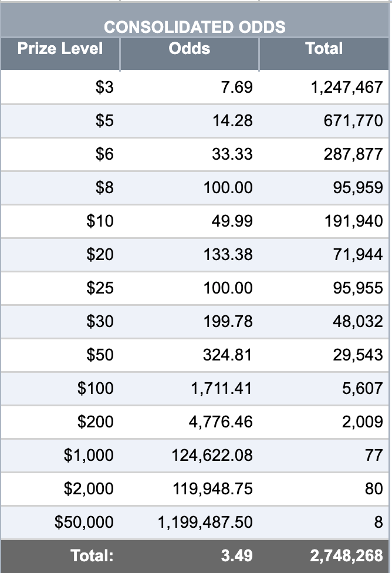This screenshot has height=573, width=392.
Task: Click the Odds column header
Action: pos(189,49)
